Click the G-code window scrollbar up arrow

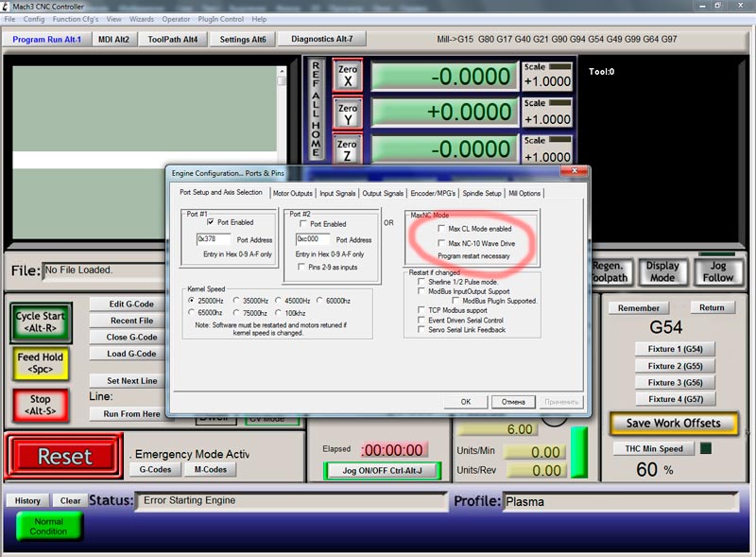click(x=282, y=71)
